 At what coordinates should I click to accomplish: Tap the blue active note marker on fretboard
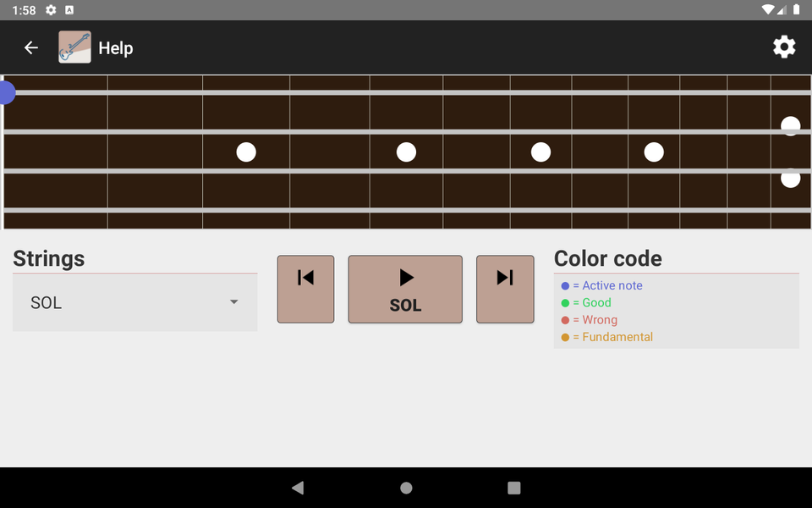[7, 93]
